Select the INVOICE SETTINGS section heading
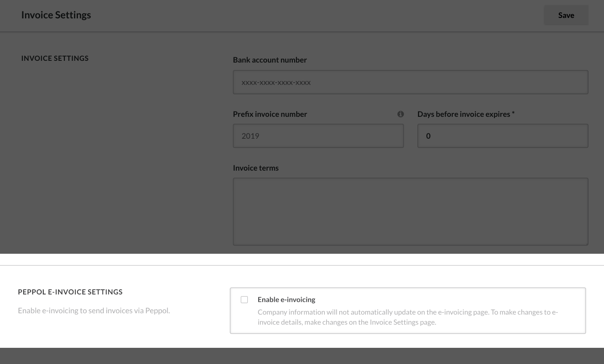Screen dimensions: 604x364 click(x=55, y=58)
